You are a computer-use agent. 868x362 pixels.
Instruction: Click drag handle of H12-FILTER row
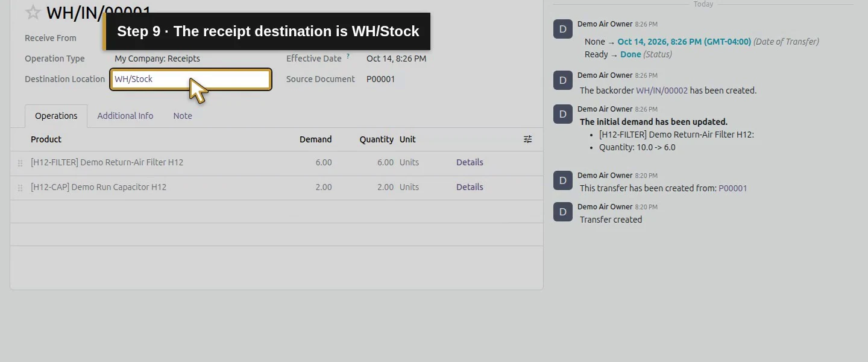[20, 163]
